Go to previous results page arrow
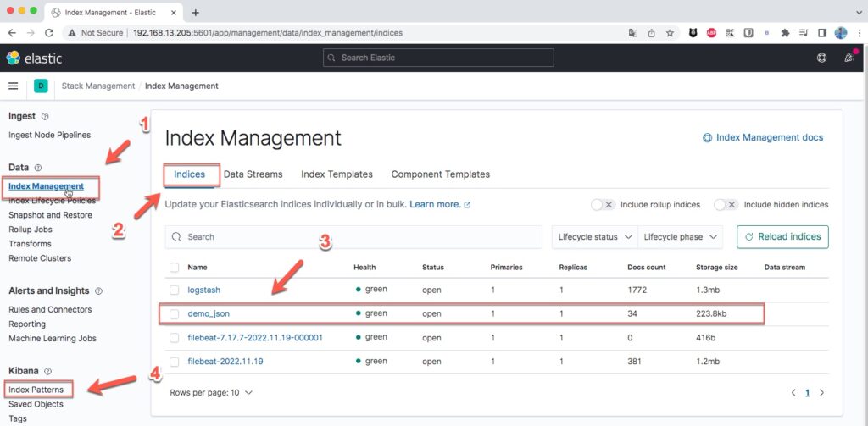 [x=793, y=393]
